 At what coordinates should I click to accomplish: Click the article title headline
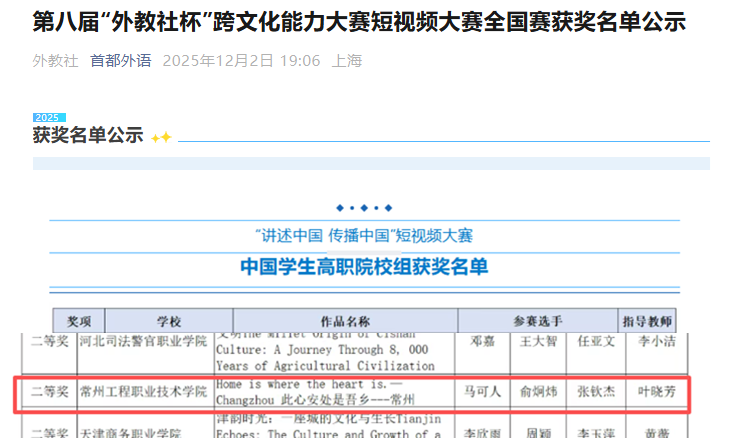[359, 21]
